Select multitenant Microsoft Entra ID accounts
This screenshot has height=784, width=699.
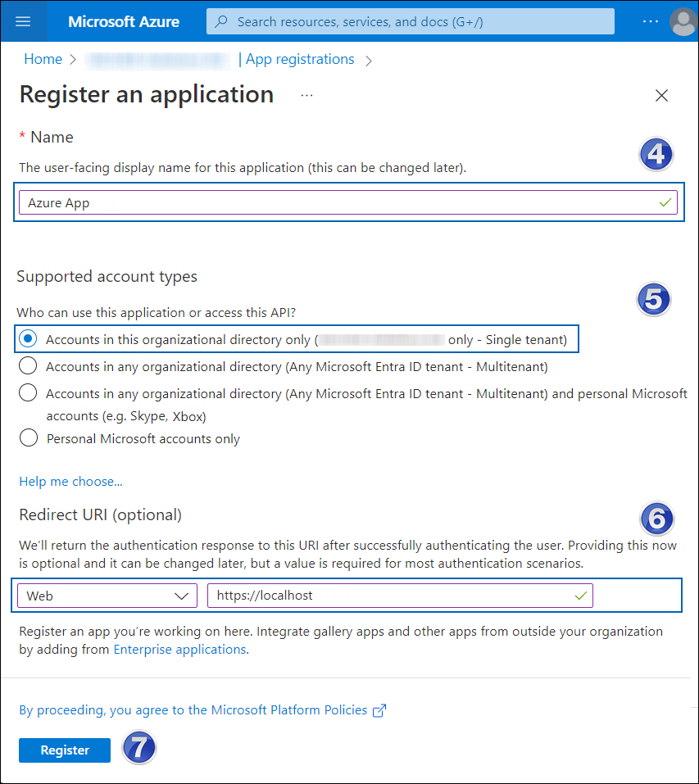point(28,366)
